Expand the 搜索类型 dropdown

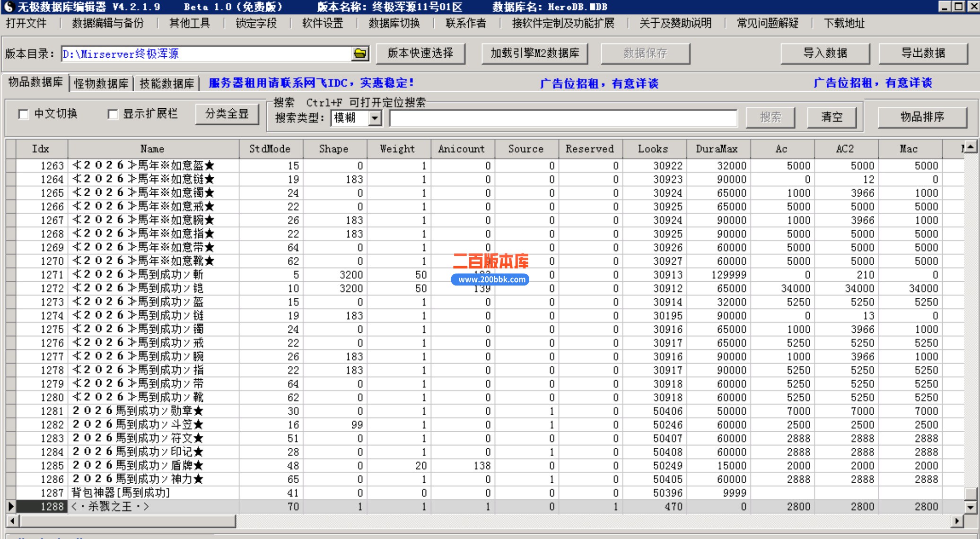coord(375,118)
